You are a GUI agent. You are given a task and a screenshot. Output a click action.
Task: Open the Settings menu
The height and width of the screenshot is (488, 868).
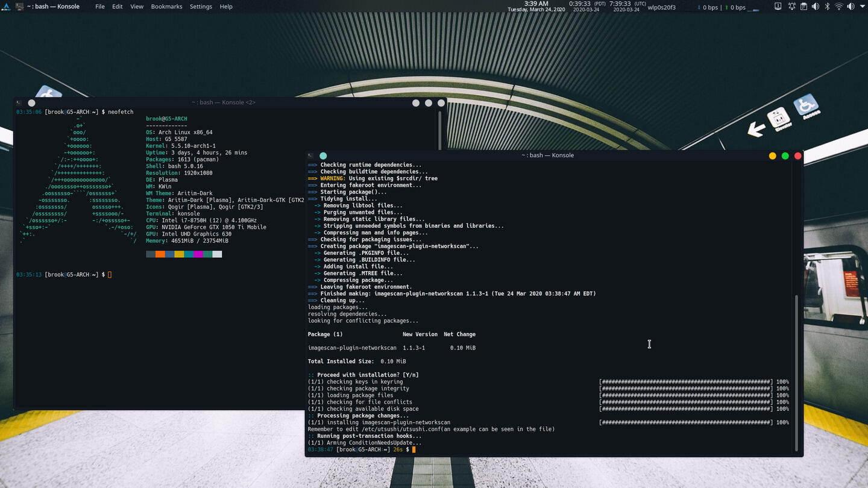201,7
